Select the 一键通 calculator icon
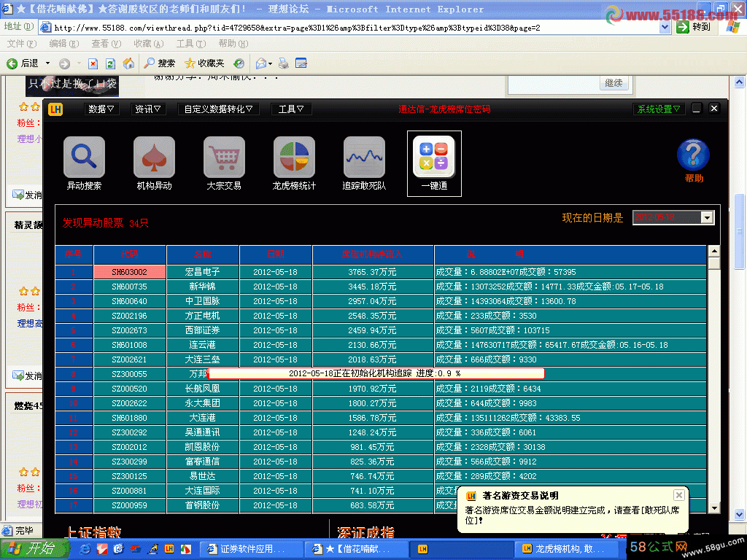The width and height of the screenshot is (747, 560). coord(434,157)
